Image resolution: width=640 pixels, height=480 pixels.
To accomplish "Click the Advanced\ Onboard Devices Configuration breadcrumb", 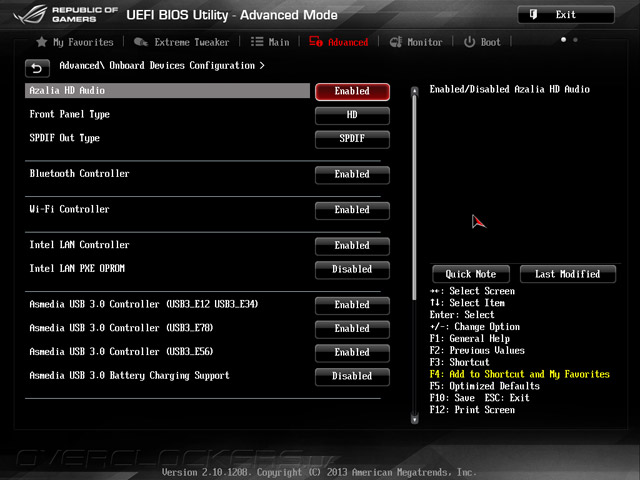I will point(162,65).
